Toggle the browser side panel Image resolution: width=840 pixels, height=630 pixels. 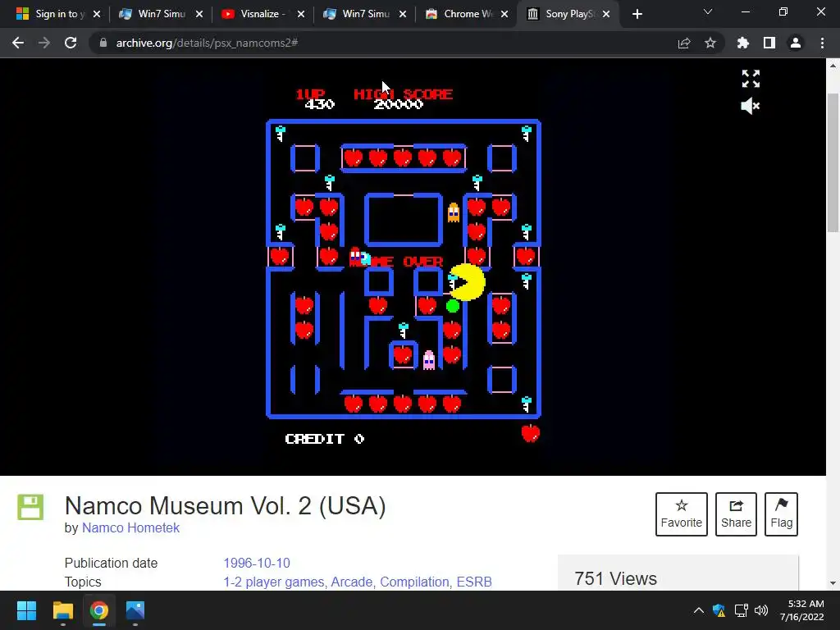769,43
